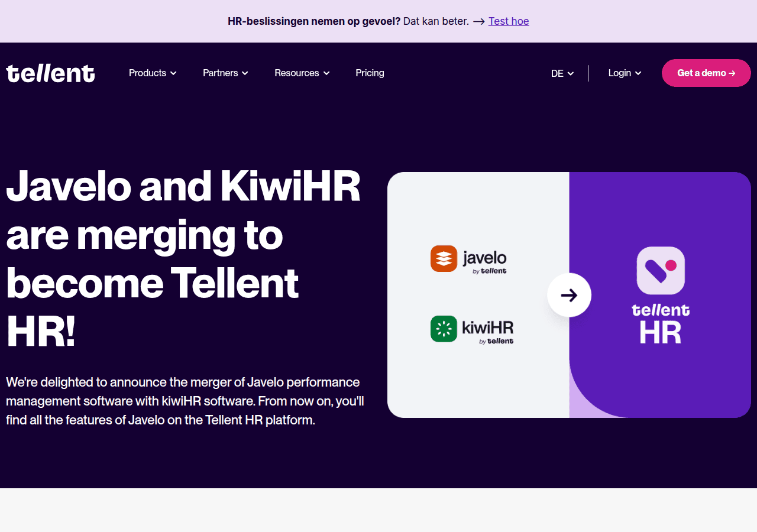Click the arrow before Test hoe link
Image resolution: width=757 pixels, height=532 pixels.
479,21
